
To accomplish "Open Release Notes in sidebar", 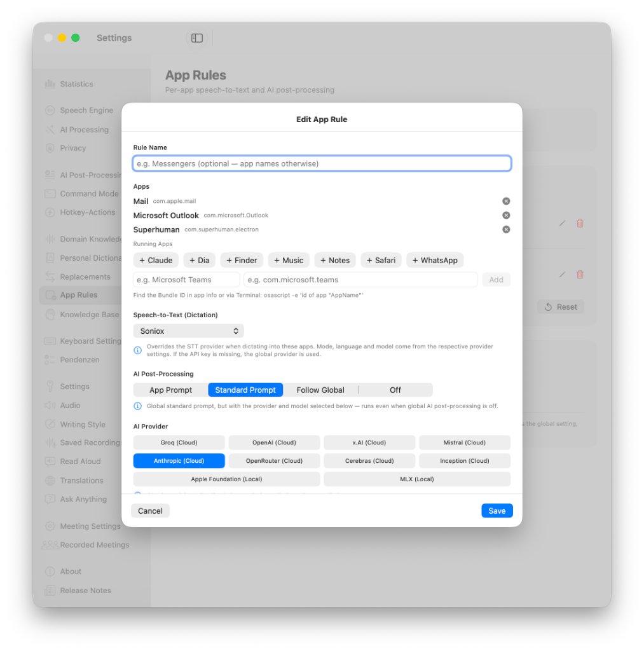I will (x=85, y=591).
